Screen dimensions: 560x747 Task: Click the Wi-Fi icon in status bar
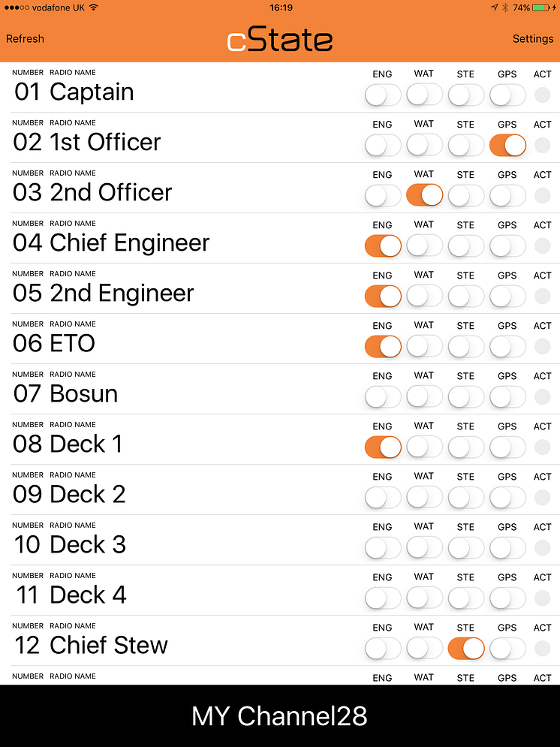tap(93, 8)
